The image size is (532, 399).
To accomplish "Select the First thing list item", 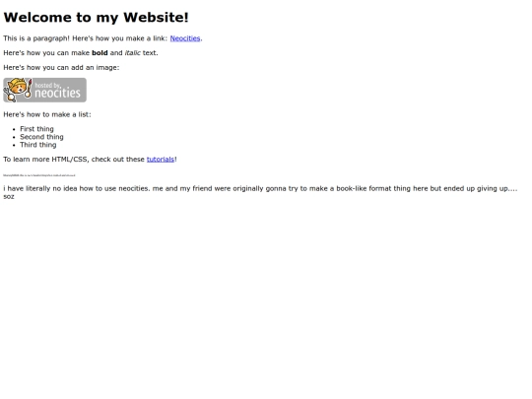I will 36,129.
